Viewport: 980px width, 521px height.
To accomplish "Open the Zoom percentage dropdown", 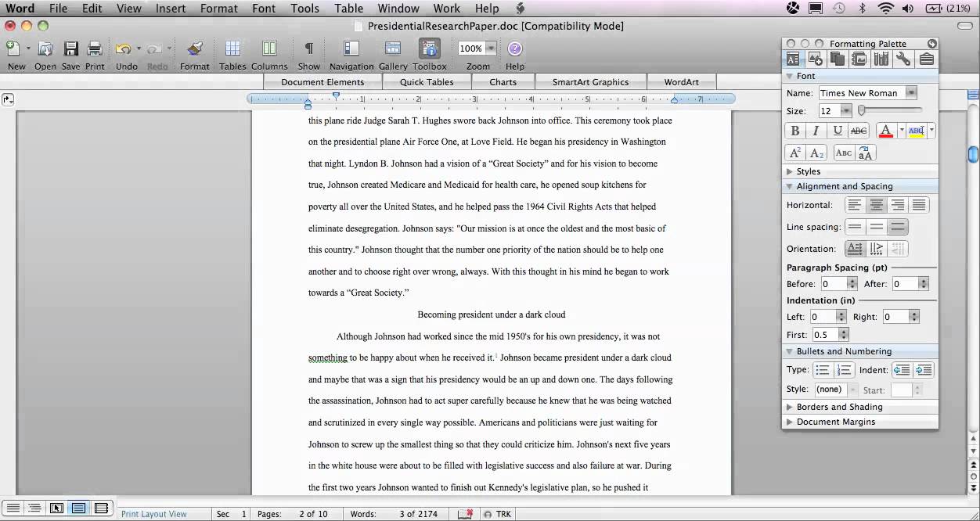I will point(492,49).
